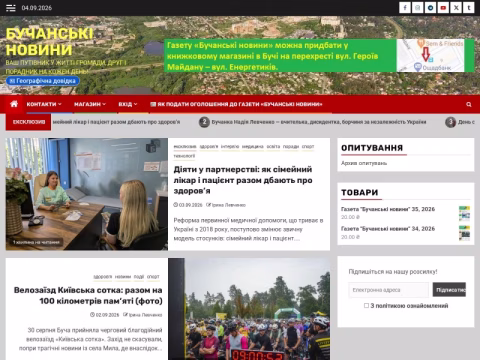This screenshot has height=360, width=480.
Task: Open the Instagram social link
Action: click(x=418, y=8)
